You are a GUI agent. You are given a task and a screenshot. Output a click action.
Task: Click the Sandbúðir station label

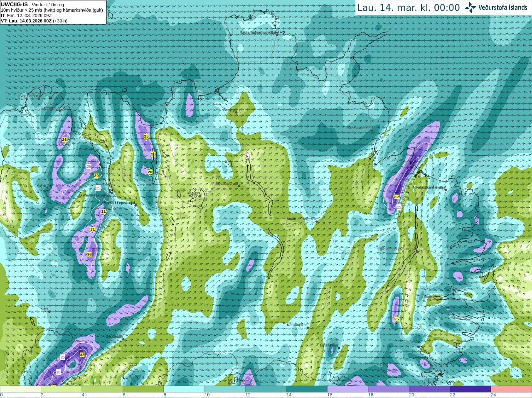pyautogui.click(x=114, y=337)
